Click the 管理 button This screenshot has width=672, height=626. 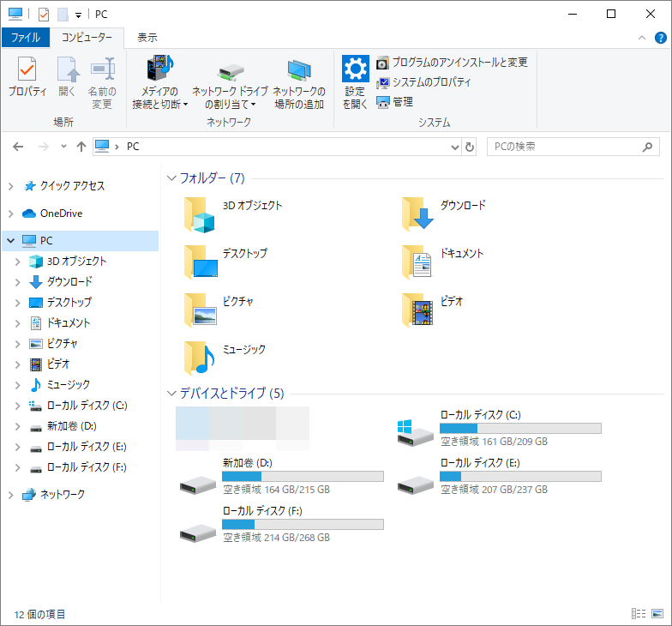click(394, 102)
